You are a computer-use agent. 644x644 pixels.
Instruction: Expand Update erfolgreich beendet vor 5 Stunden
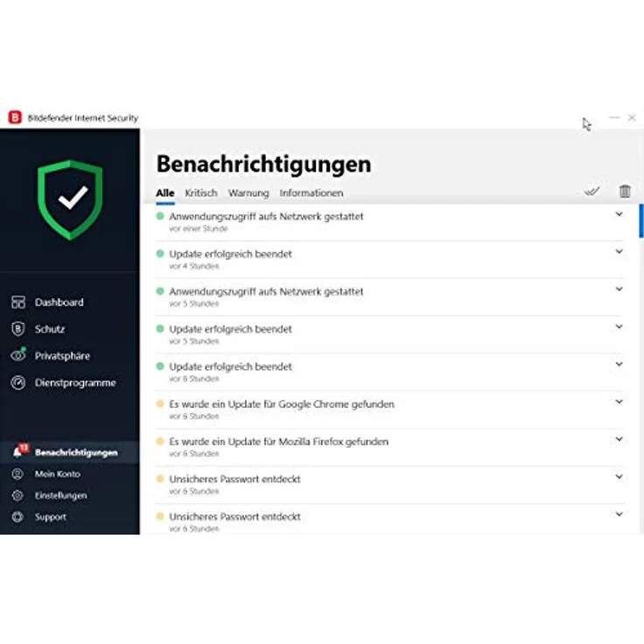(x=619, y=326)
